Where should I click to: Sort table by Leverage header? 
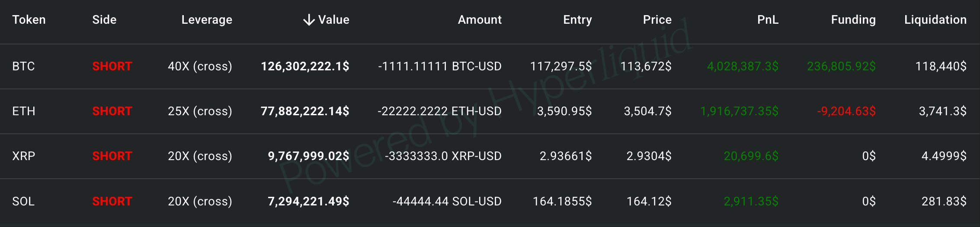(207, 20)
